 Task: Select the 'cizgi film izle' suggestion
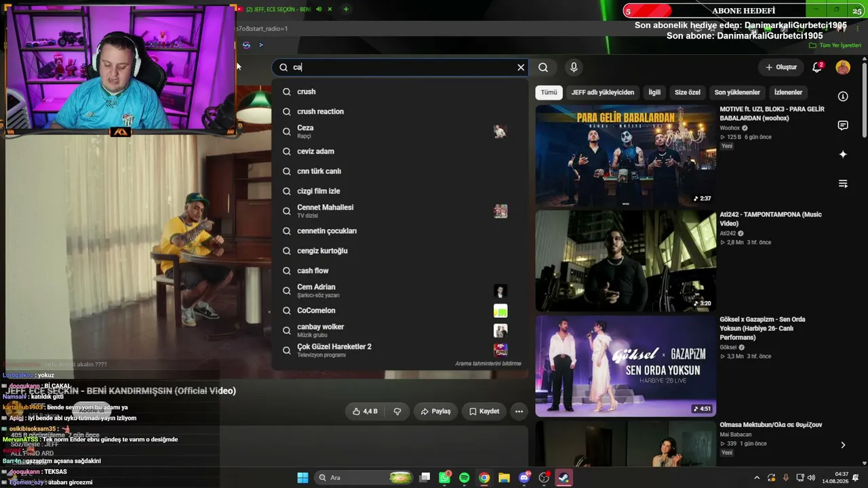click(x=399, y=191)
